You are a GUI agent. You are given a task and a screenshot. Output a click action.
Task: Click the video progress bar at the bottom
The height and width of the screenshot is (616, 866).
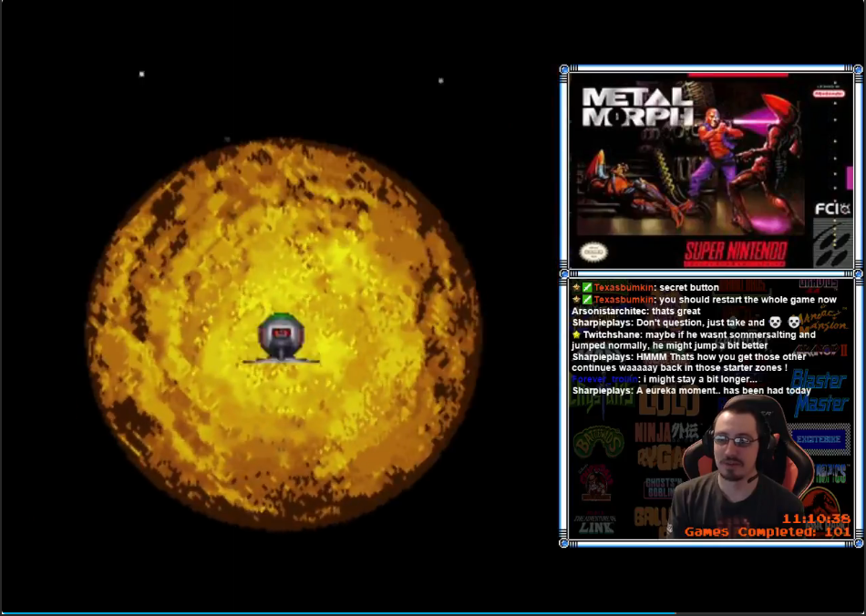coord(433,613)
